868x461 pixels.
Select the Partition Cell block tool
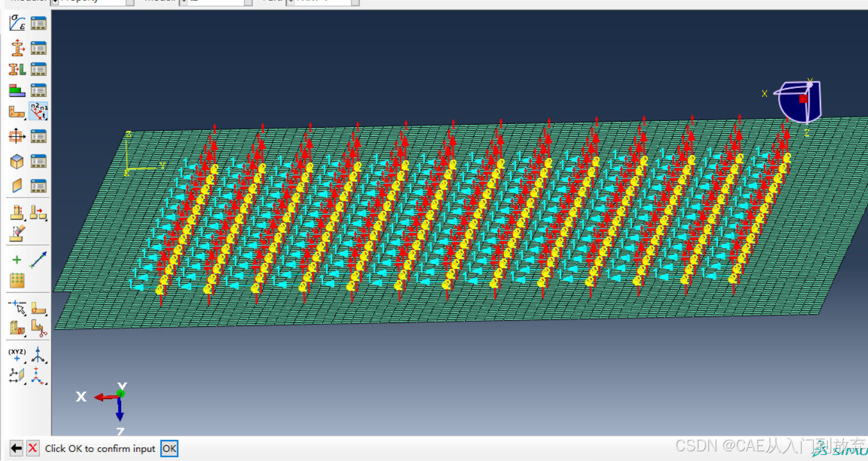pyautogui.click(x=17, y=328)
